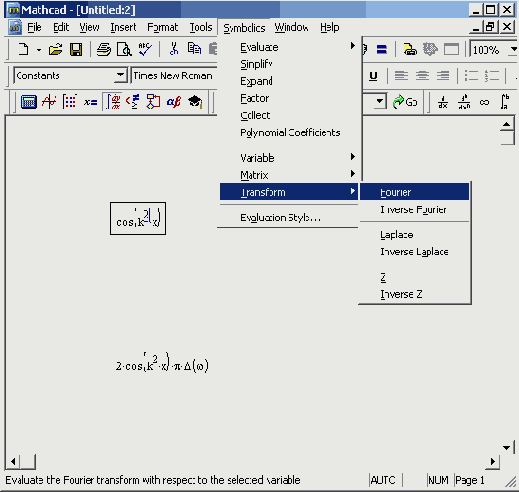Image resolution: width=519 pixels, height=492 pixels.
Task: Expand the Variable submenu
Action: [x=289, y=158]
